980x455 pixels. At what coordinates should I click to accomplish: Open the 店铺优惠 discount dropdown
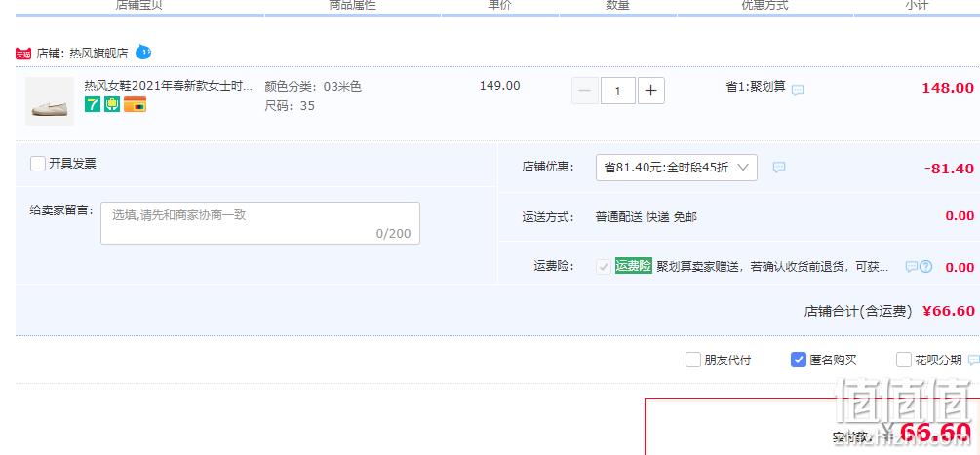(677, 168)
